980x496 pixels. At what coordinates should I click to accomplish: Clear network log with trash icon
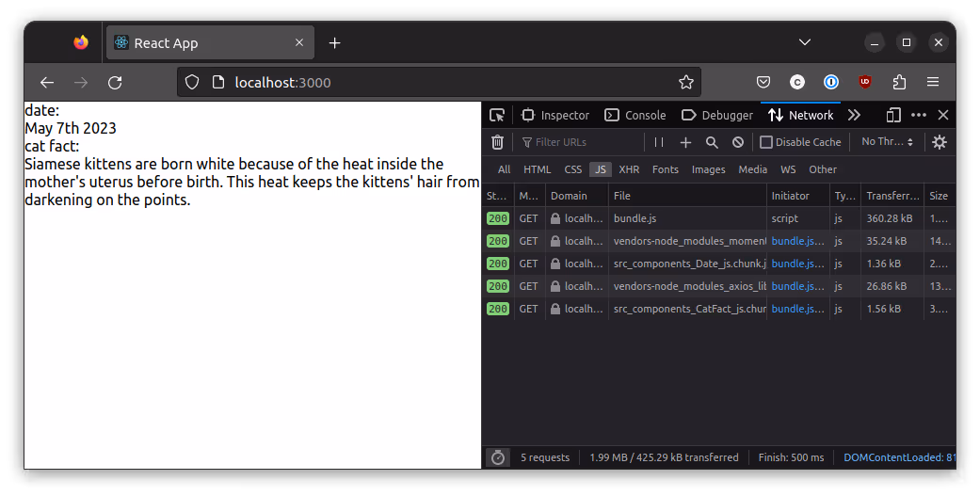coord(497,142)
